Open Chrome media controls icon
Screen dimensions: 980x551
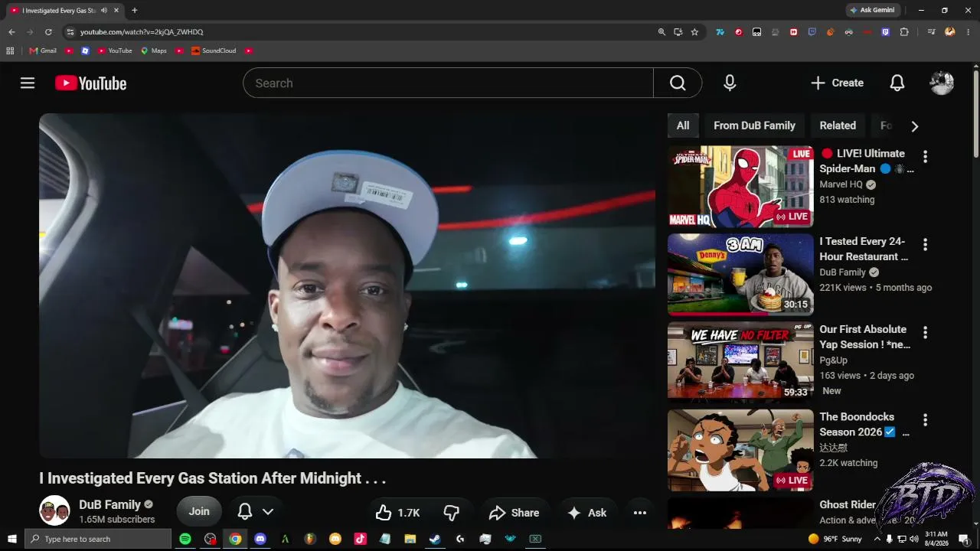click(931, 32)
